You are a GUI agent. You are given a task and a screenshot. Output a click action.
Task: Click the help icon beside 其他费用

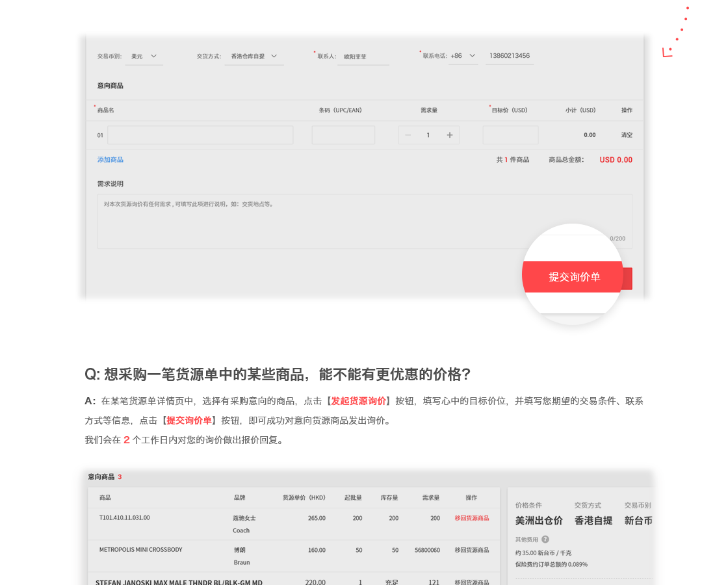click(545, 539)
